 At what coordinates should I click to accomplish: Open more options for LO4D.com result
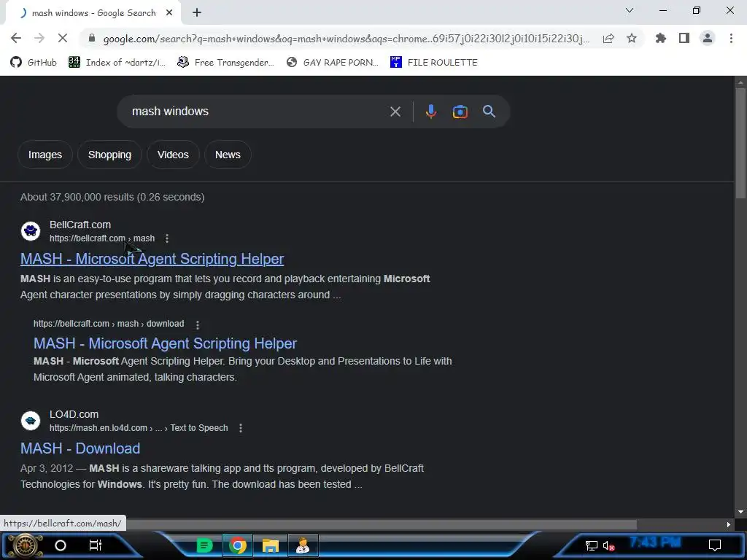pos(241,428)
